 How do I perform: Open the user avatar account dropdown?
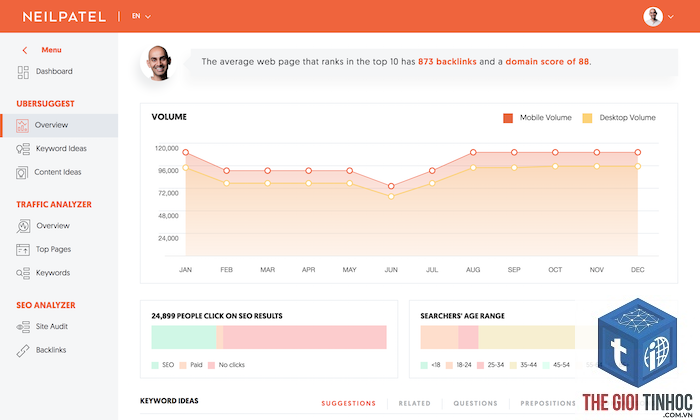pyautogui.click(x=658, y=17)
